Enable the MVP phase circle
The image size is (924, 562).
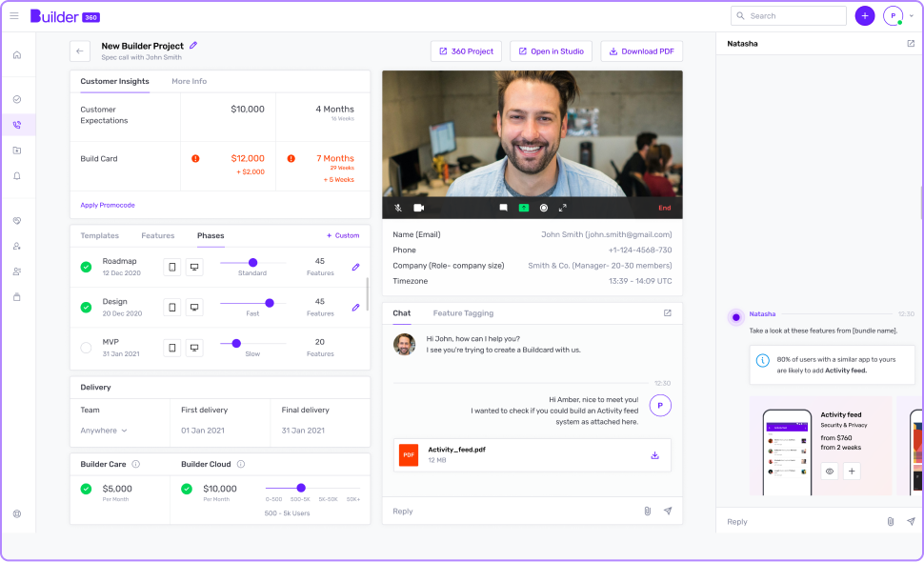click(86, 348)
